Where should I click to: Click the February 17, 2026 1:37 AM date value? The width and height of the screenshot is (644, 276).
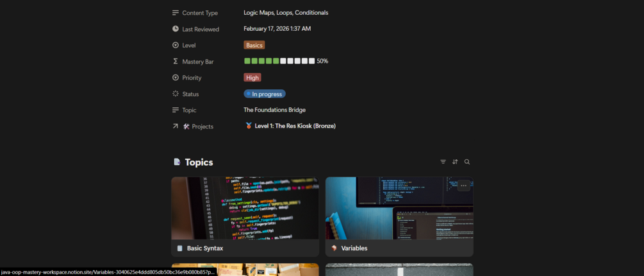(x=277, y=29)
